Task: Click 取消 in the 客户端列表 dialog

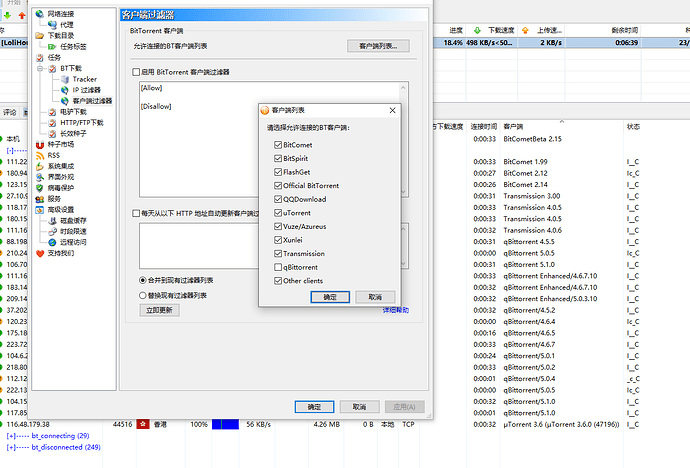Action: click(375, 297)
